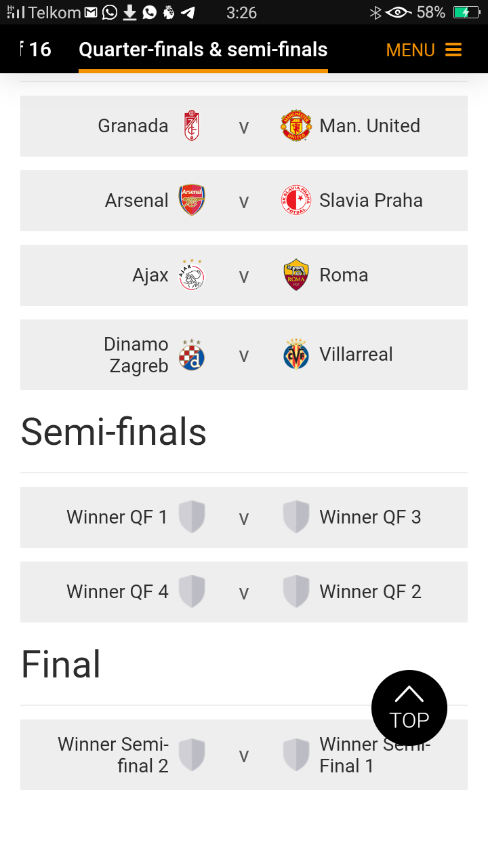This screenshot has height=868, width=488.
Task: Select the Slavia Praha badge
Action: click(x=296, y=200)
